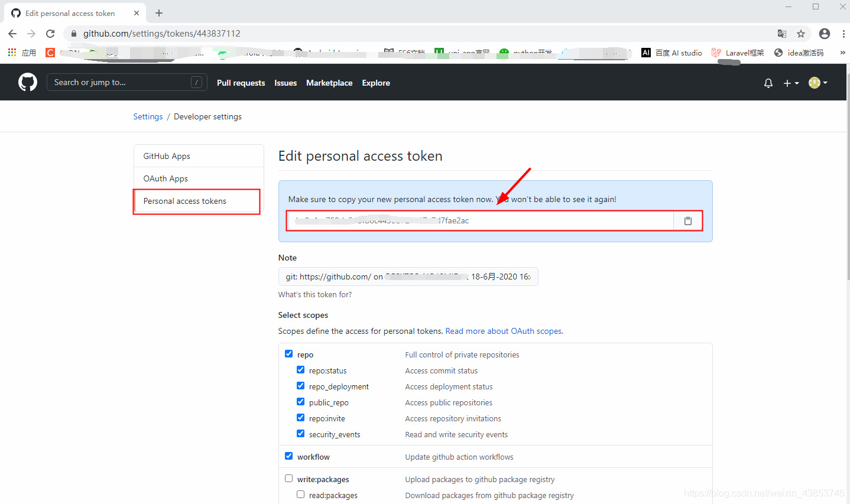Click 'Update github action workflows' description

tap(459, 457)
